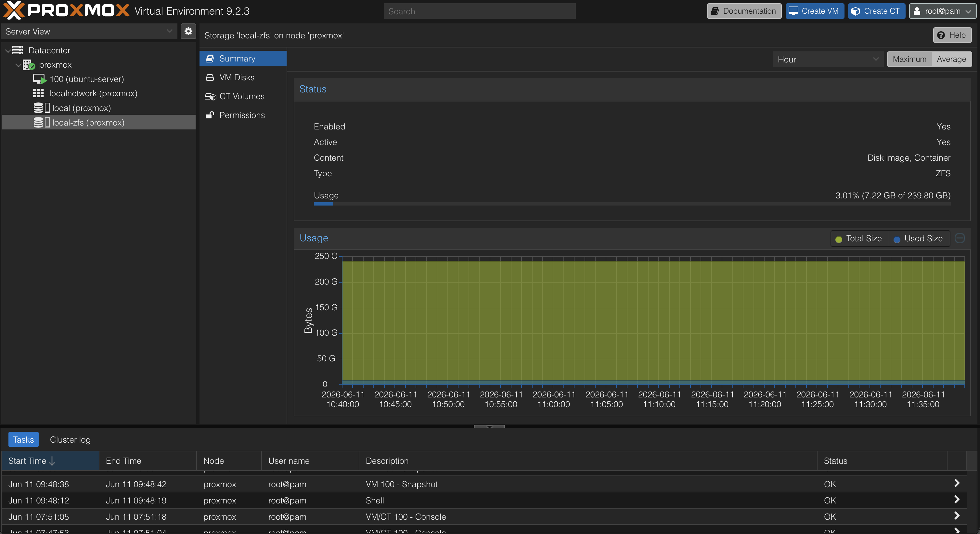The width and height of the screenshot is (980, 534).
Task: Collapse the proxmox node in tree
Action: pyautogui.click(x=18, y=65)
